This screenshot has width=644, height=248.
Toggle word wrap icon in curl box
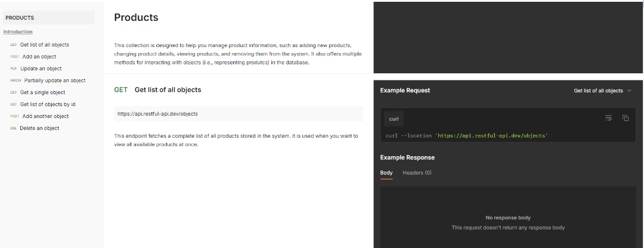point(609,118)
